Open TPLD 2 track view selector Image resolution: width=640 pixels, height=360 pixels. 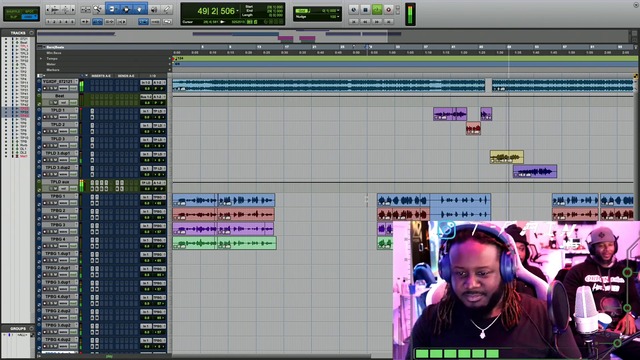(x=64, y=131)
